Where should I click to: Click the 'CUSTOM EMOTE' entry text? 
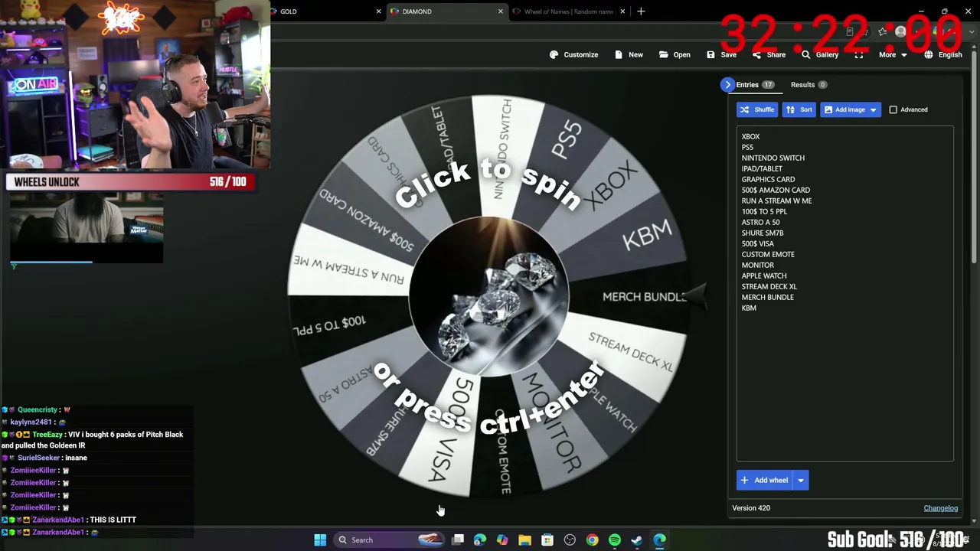coord(768,254)
